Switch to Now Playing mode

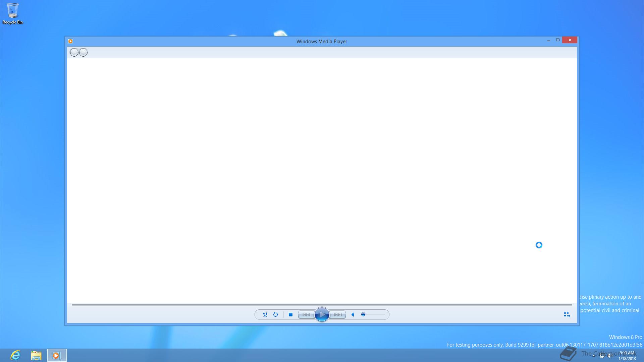(567, 315)
